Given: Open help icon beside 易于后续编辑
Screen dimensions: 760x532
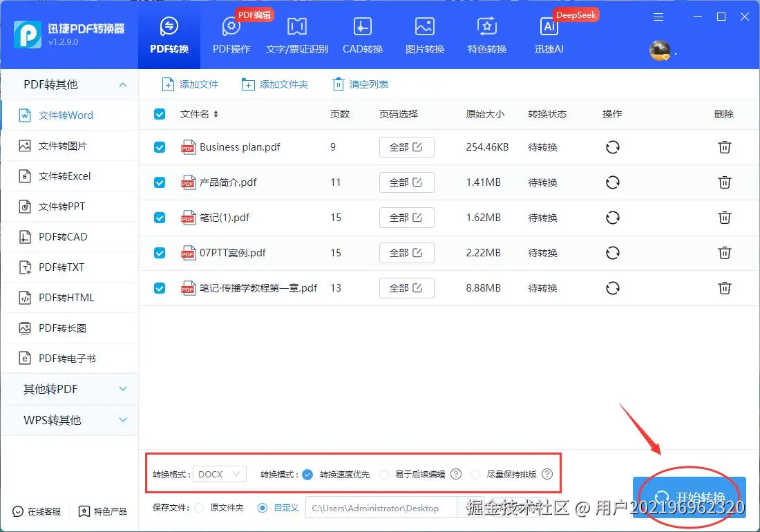Looking at the screenshot, I should pos(456,475).
